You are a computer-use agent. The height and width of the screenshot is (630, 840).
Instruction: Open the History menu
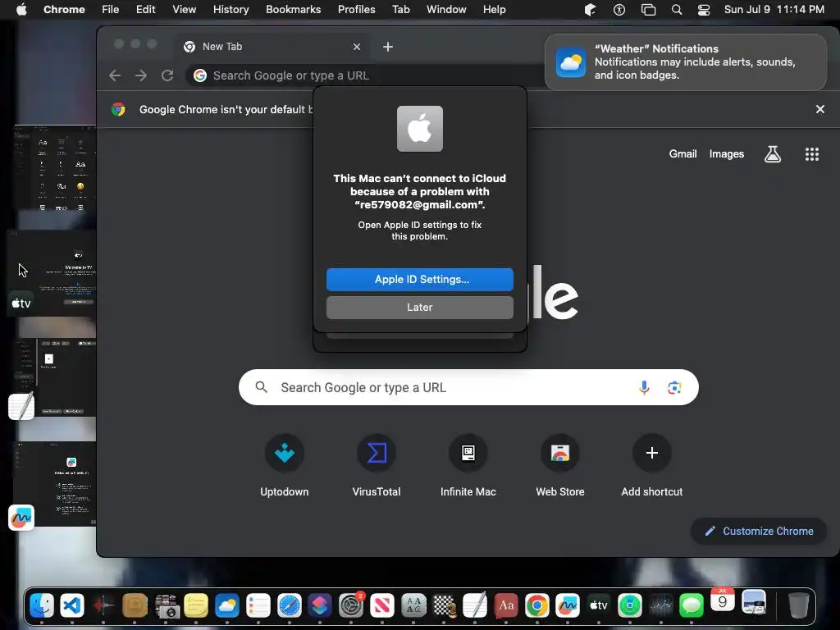(x=231, y=10)
